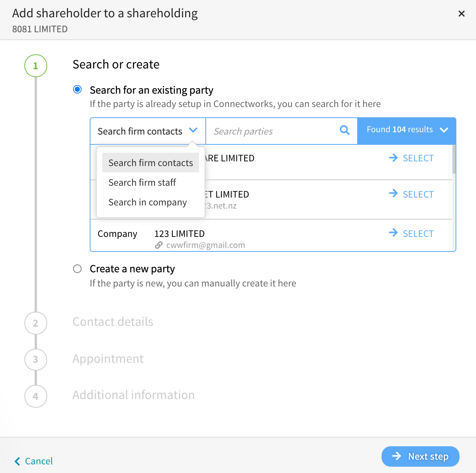Expand the Found 104 results chevron
476x473 pixels.
(x=444, y=130)
